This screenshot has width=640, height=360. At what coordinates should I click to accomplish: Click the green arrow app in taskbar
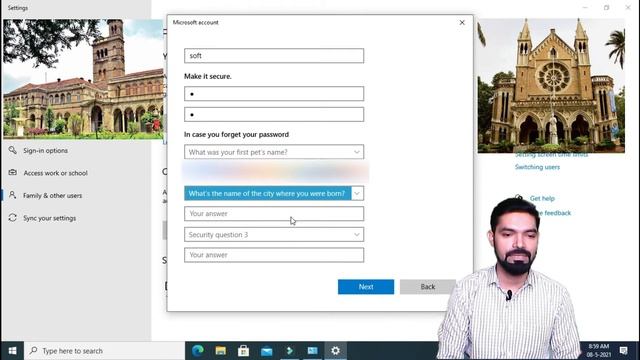tap(289, 351)
